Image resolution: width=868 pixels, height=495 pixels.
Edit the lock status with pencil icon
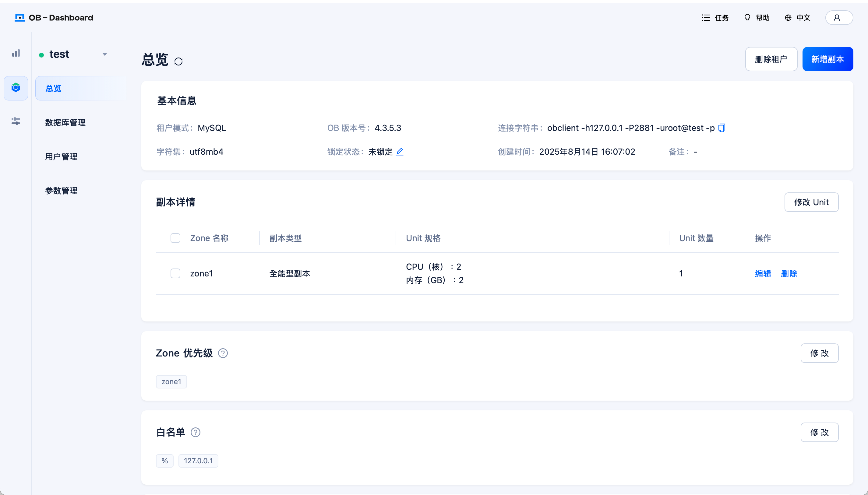pos(400,152)
